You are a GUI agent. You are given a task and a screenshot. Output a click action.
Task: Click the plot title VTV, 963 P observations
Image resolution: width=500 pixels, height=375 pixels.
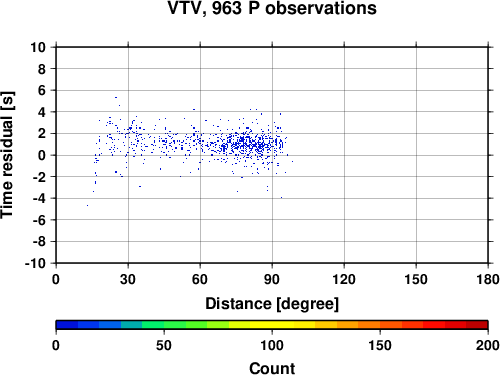tap(272, 8)
